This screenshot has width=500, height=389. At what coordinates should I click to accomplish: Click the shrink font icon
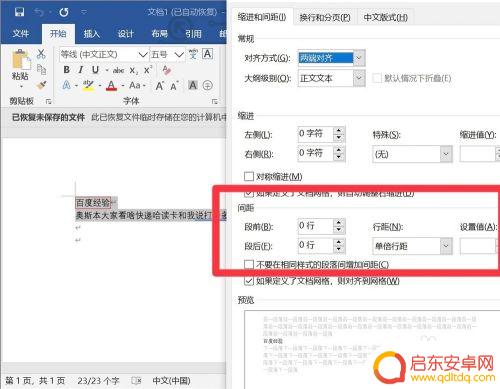174,86
